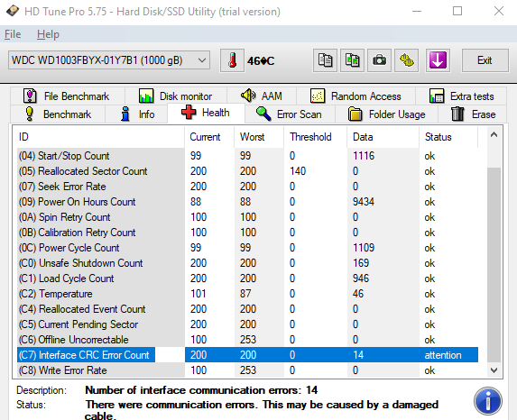Open options via gear wrench icon
The height and width of the screenshot is (420, 517).
407,60
